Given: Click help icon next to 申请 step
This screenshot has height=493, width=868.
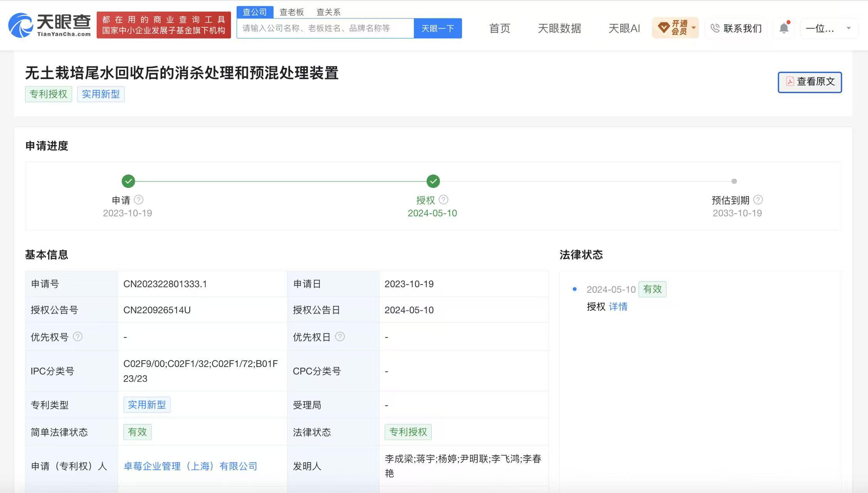Looking at the screenshot, I should [x=139, y=200].
